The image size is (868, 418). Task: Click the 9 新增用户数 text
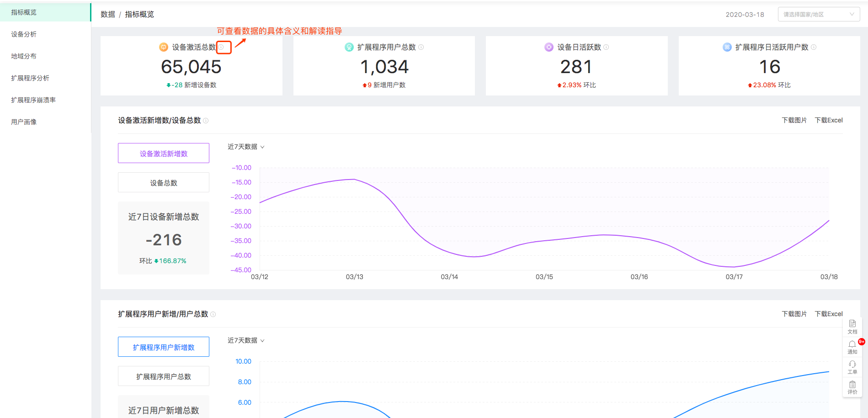pos(384,85)
